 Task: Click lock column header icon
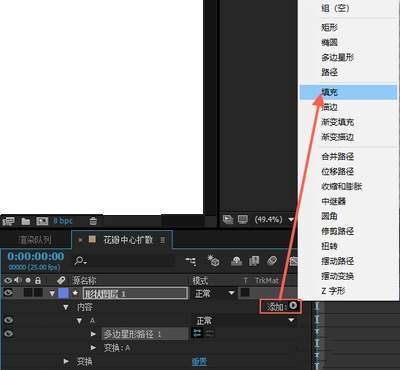pyautogui.click(x=38, y=280)
